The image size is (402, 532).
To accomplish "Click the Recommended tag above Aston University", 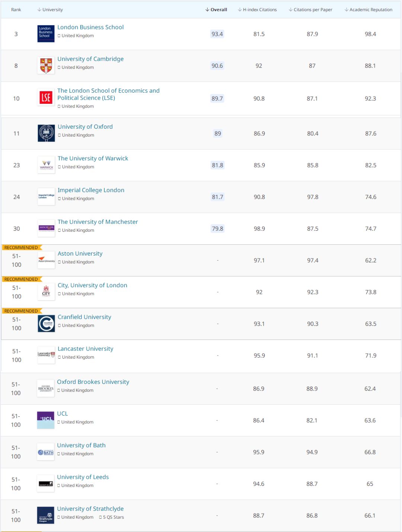I will 21,247.
